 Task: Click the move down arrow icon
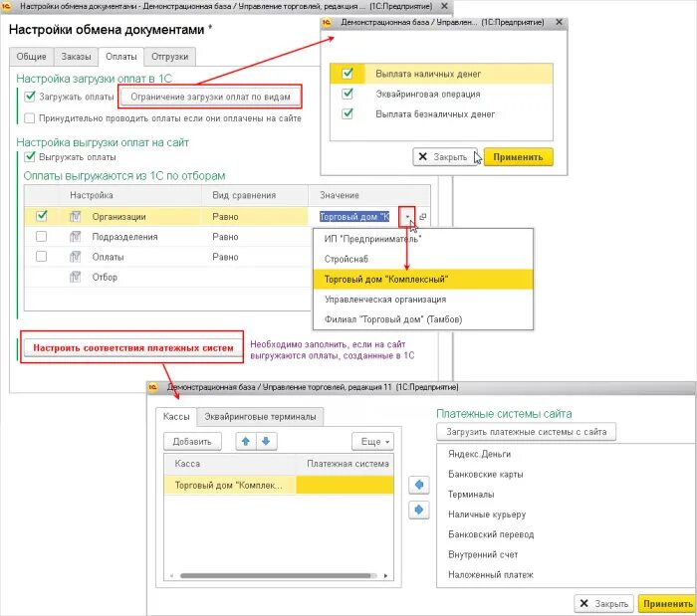tap(266, 442)
